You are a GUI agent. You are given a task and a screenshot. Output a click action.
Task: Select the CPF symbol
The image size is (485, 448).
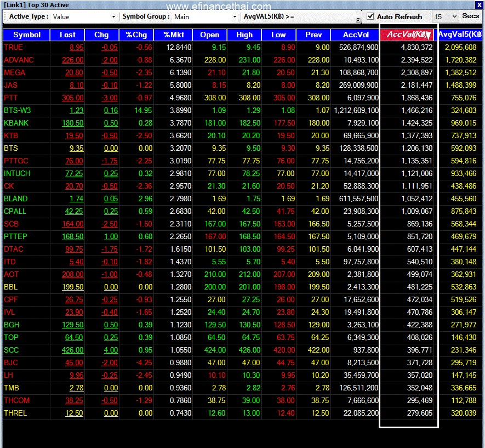(x=11, y=299)
